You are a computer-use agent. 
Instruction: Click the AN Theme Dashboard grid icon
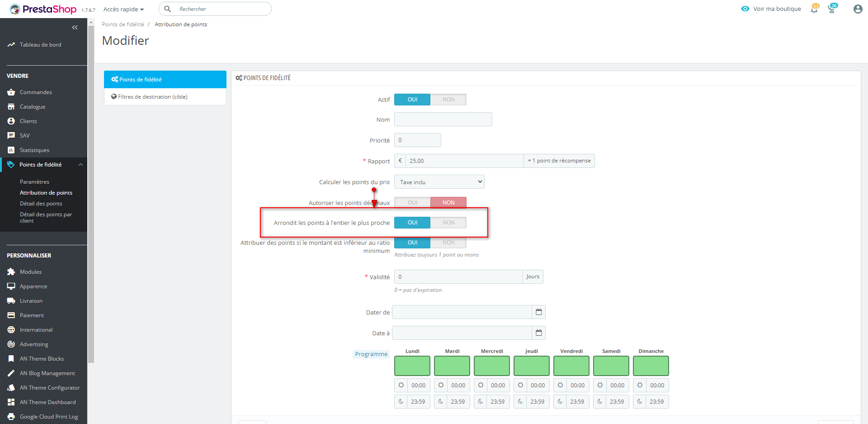click(x=11, y=402)
